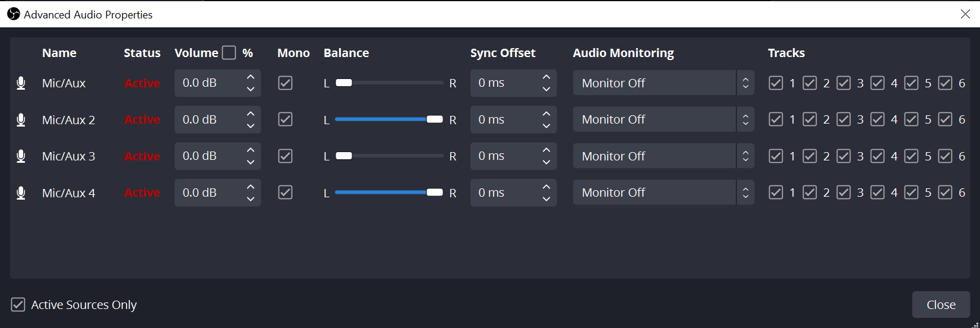
Task: Increase Mic/Aux volume with the up arrow
Action: (251, 77)
